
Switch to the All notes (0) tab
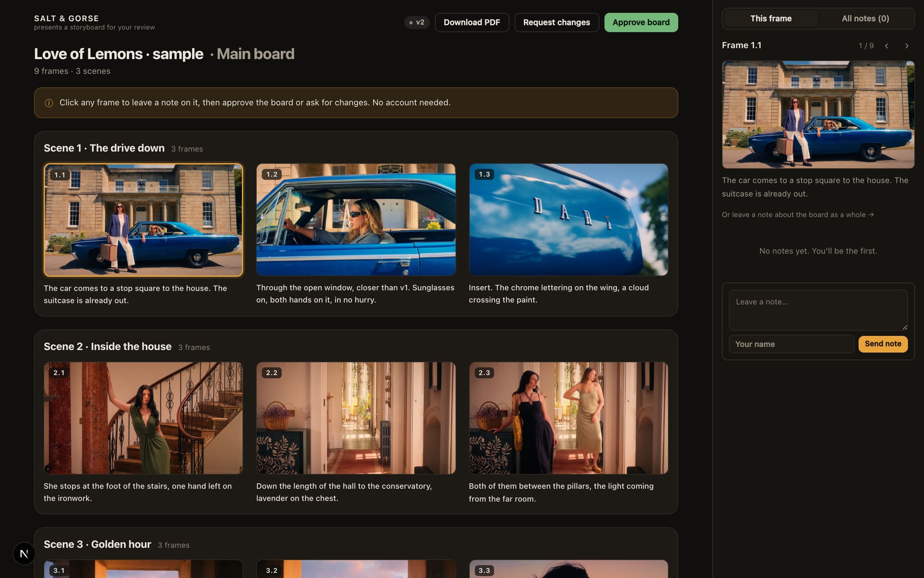click(865, 18)
